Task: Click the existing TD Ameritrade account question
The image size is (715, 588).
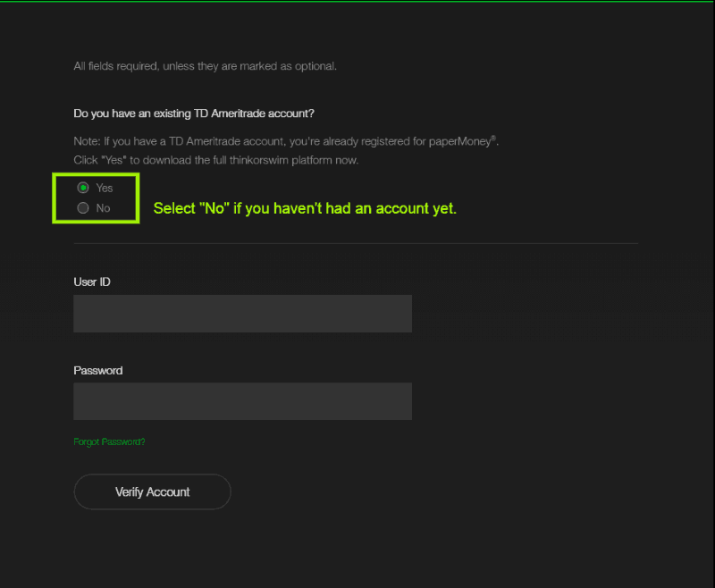Action: click(x=194, y=113)
